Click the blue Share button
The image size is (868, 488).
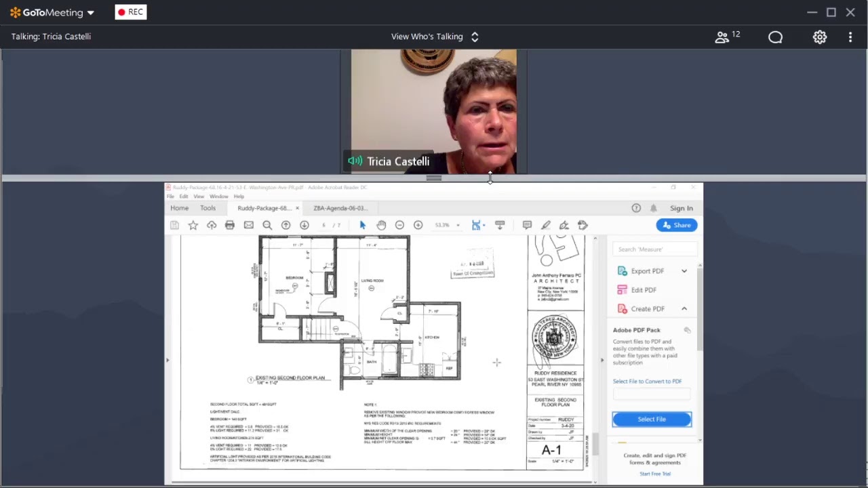point(677,225)
